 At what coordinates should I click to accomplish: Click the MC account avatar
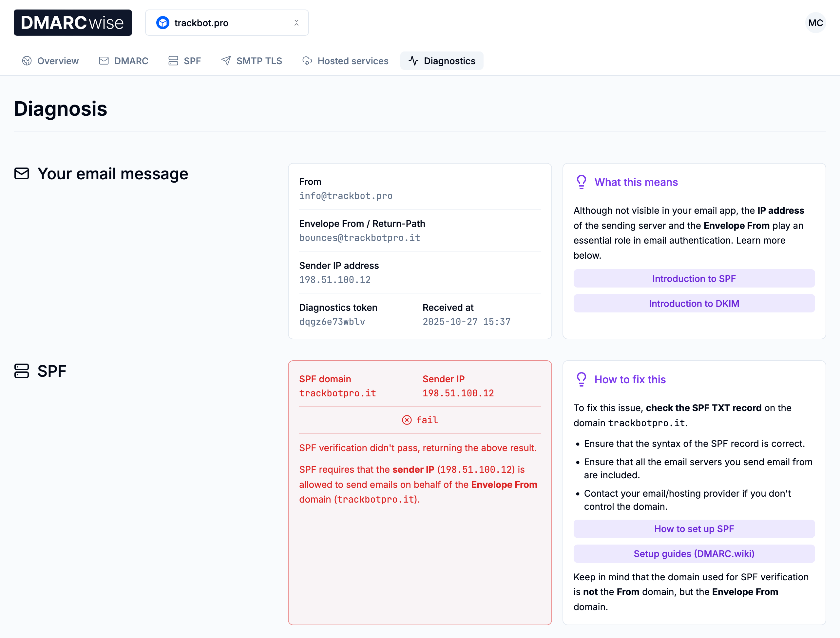(815, 23)
